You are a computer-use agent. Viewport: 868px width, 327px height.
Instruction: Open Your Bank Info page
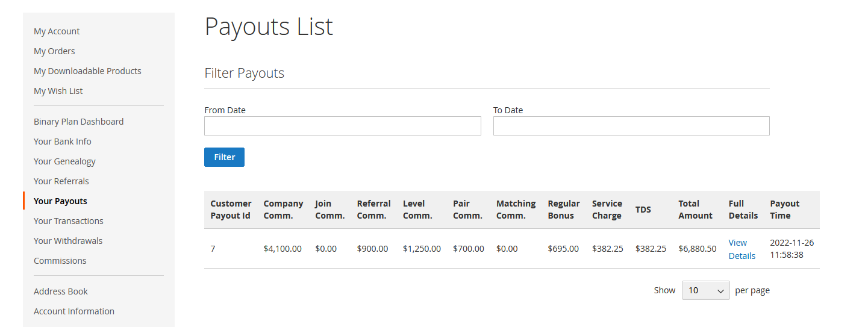[x=63, y=142]
